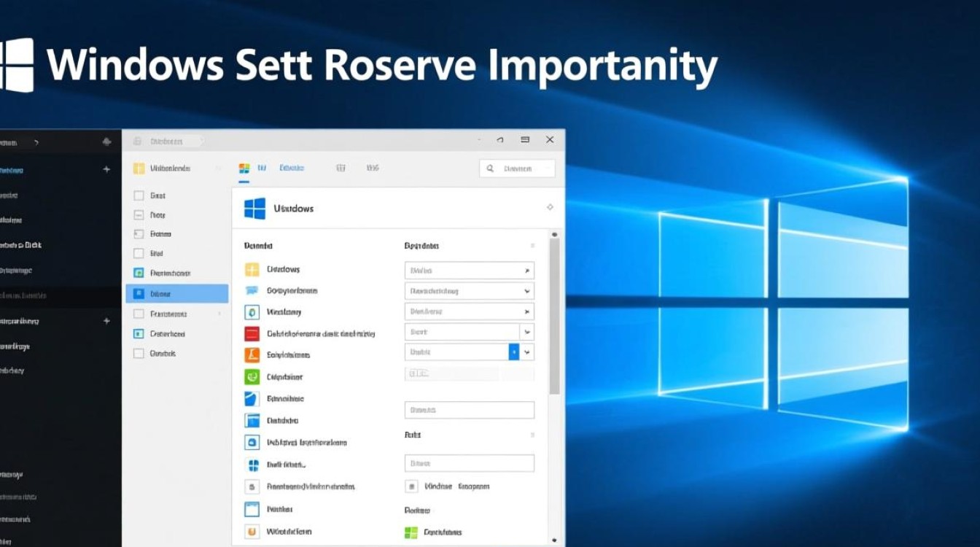Click the vertical scrollbar thumb in settings panel
Viewport: 980px width, 547px height.
pyautogui.click(x=554, y=314)
